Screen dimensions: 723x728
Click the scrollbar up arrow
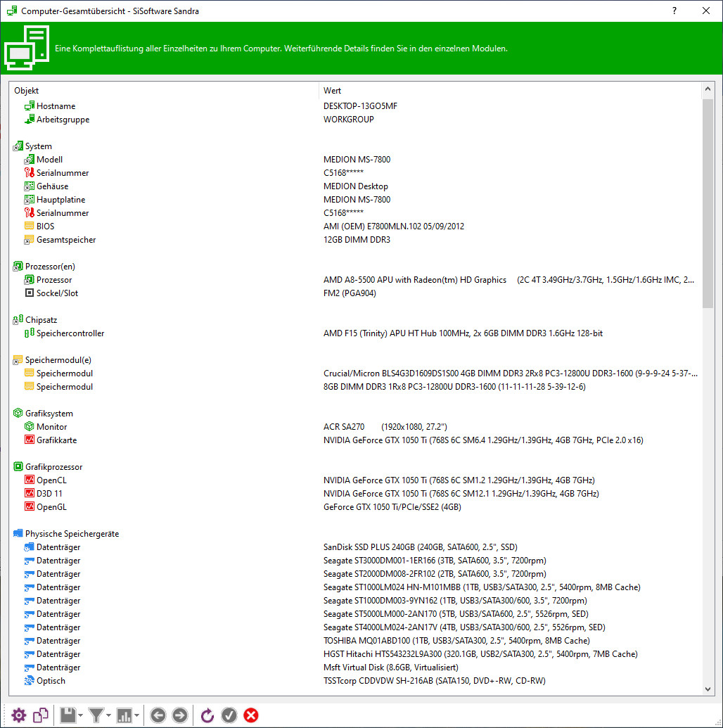[x=708, y=89]
